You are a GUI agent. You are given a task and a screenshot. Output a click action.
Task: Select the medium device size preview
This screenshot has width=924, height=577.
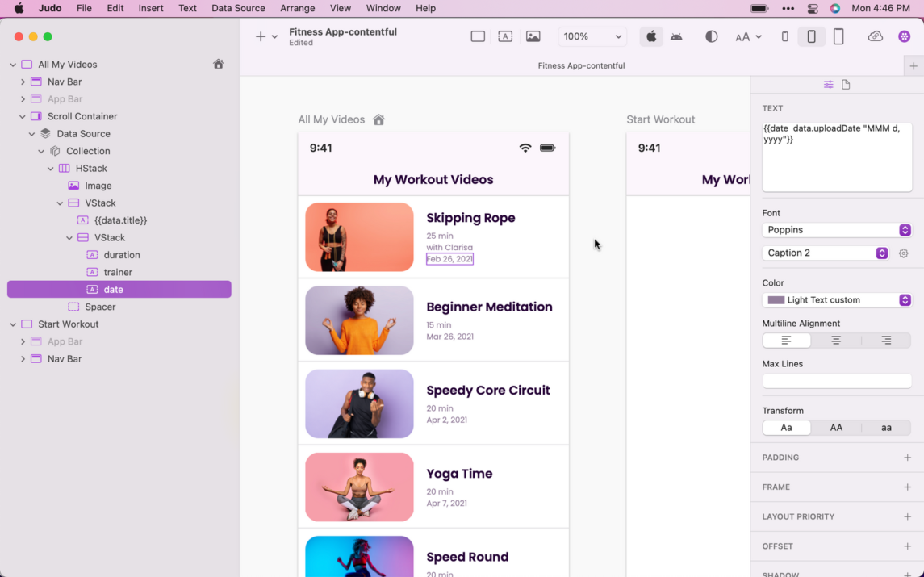(x=812, y=36)
